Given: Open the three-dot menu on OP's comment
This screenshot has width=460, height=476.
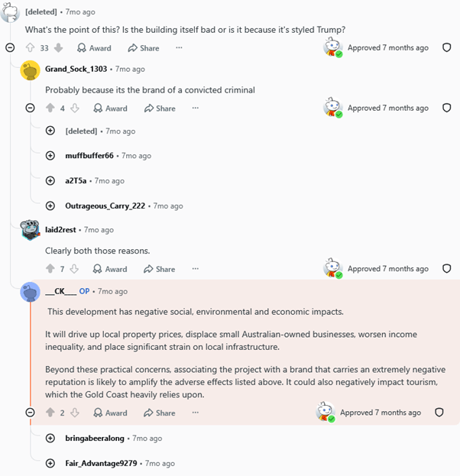Looking at the screenshot, I should 196,413.
